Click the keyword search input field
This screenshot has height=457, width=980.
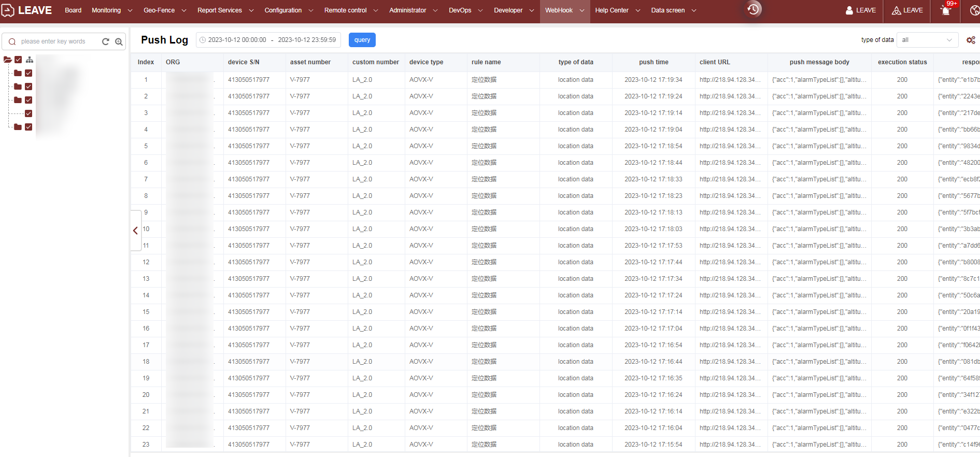pyautogui.click(x=57, y=41)
